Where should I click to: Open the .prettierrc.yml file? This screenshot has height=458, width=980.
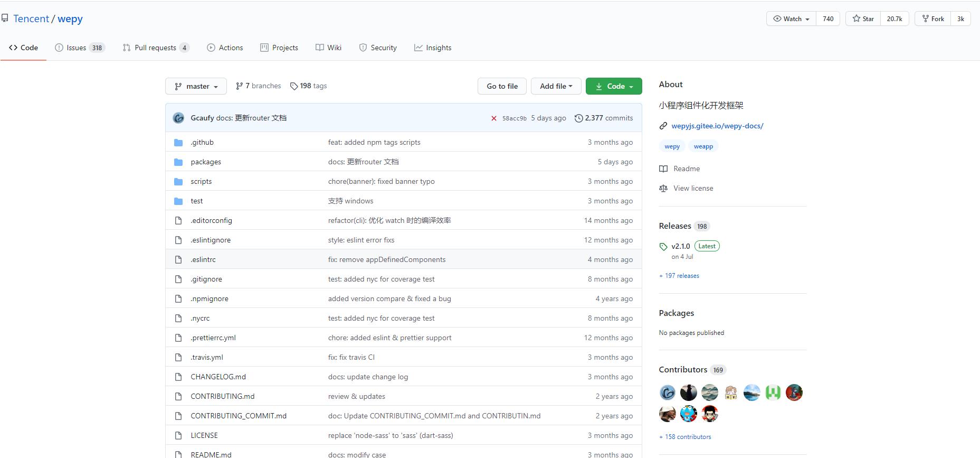pyautogui.click(x=213, y=338)
